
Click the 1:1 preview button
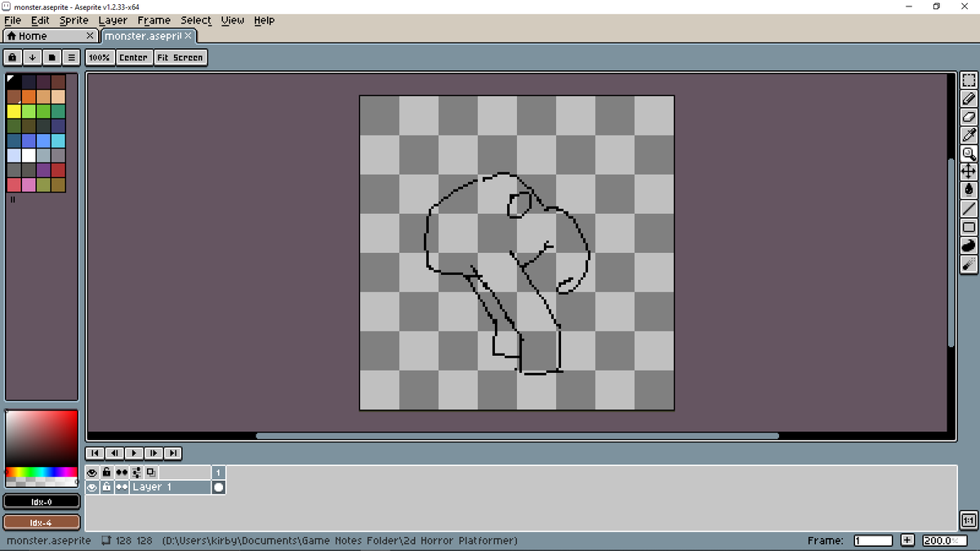coord(969,520)
